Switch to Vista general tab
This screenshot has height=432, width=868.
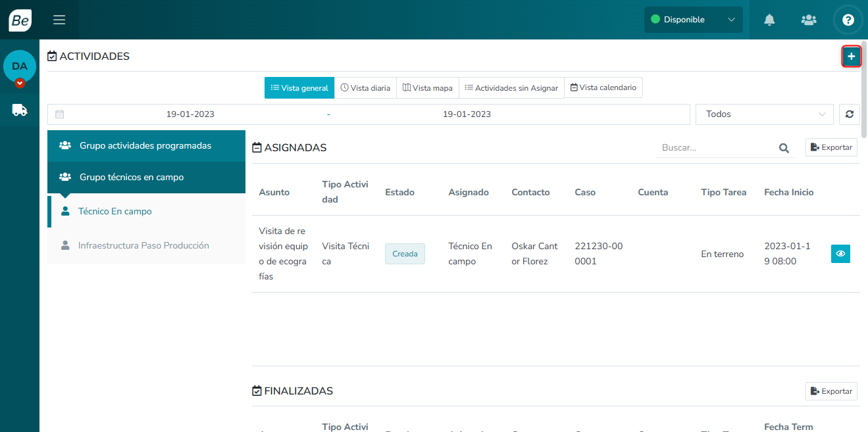(299, 88)
